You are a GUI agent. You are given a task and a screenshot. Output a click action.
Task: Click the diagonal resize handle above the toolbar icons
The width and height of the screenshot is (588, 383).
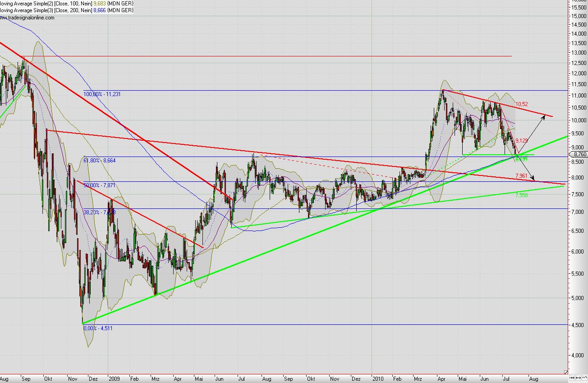click(x=566, y=372)
